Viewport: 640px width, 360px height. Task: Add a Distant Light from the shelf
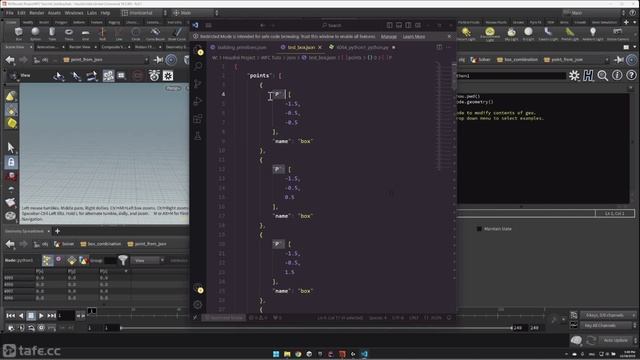coord(466,33)
